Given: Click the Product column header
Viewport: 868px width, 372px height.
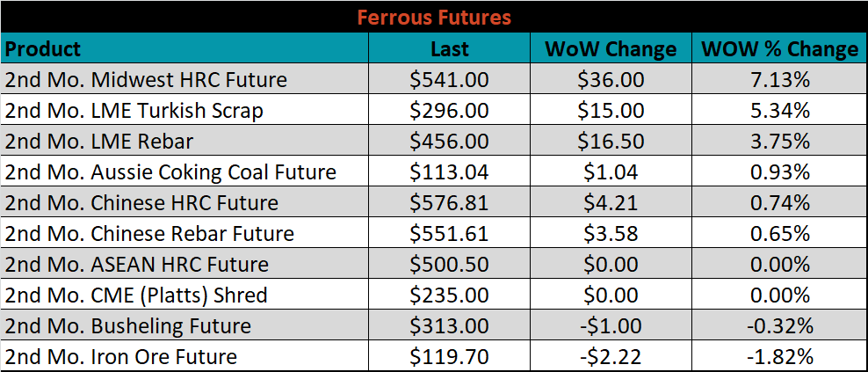Looking at the screenshot, I should pyautogui.click(x=184, y=48).
